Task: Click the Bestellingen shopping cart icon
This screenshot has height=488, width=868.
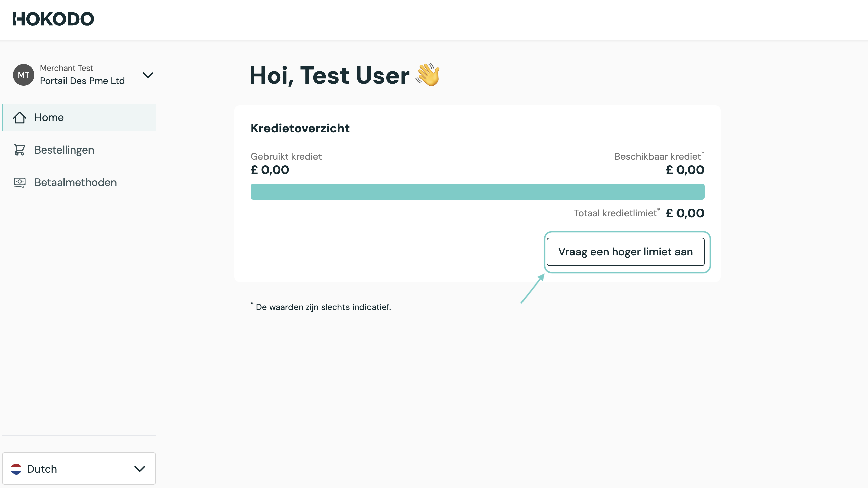Action: (x=20, y=150)
